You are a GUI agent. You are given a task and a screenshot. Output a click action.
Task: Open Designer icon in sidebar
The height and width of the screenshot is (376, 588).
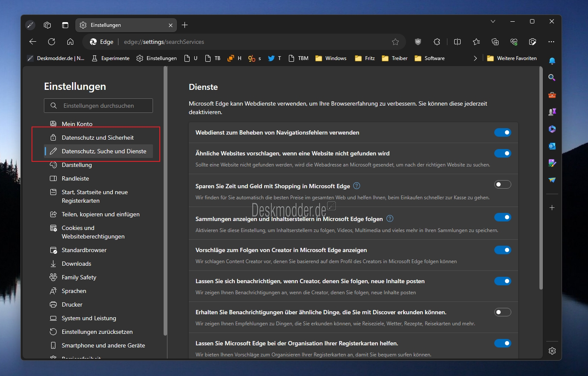pyautogui.click(x=552, y=163)
